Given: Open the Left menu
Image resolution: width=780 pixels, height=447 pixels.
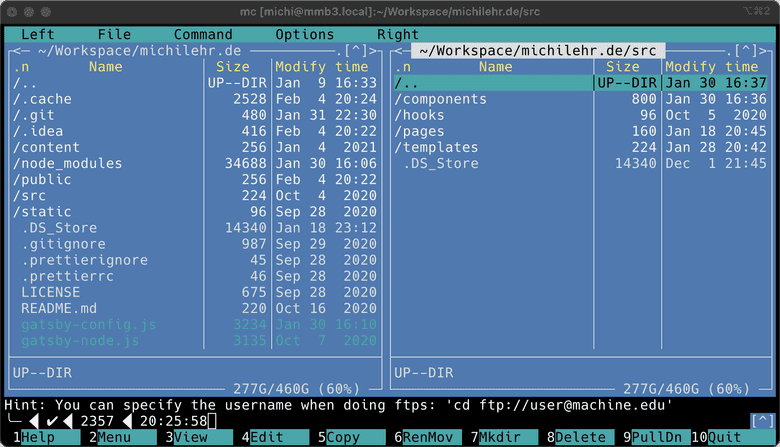Looking at the screenshot, I should tap(38, 34).
